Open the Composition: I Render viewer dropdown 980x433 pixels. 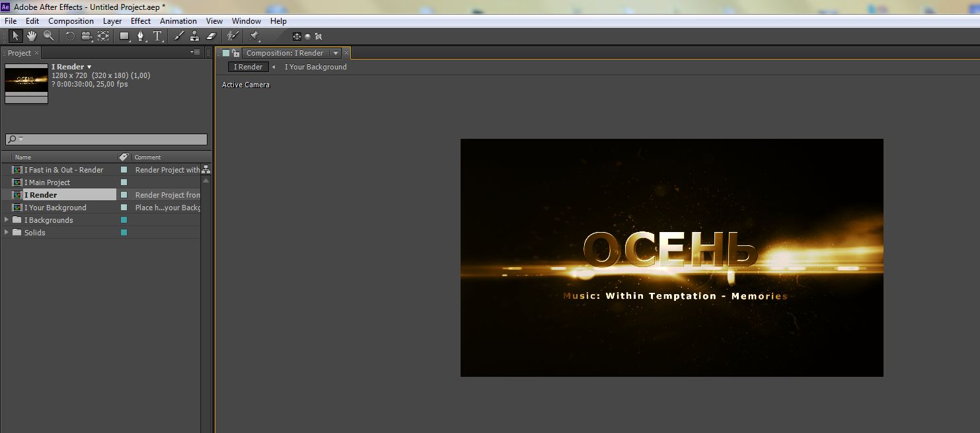pos(336,53)
